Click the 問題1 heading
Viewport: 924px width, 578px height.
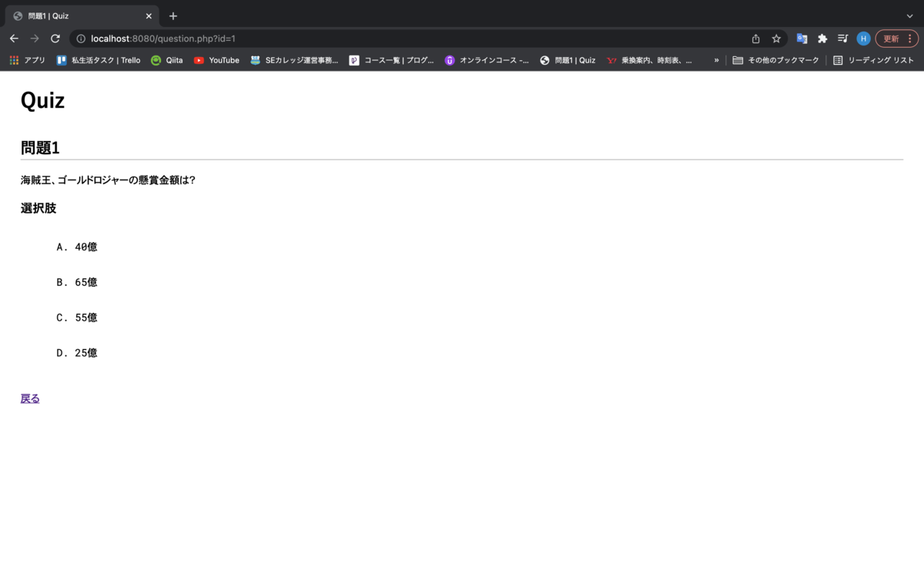coord(40,148)
